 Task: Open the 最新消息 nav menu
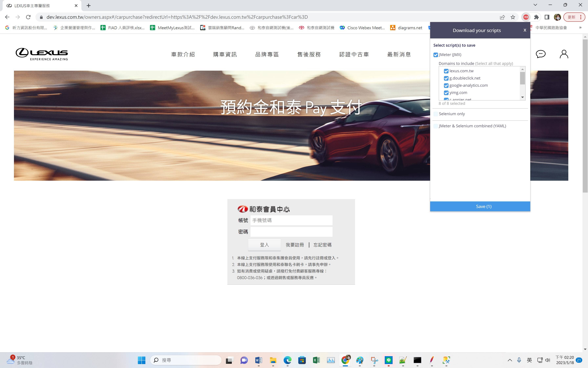[x=399, y=54]
